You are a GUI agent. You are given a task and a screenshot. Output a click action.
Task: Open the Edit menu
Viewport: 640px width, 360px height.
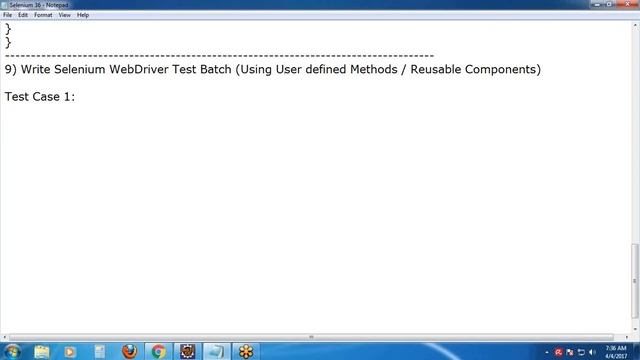coord(23,15)
